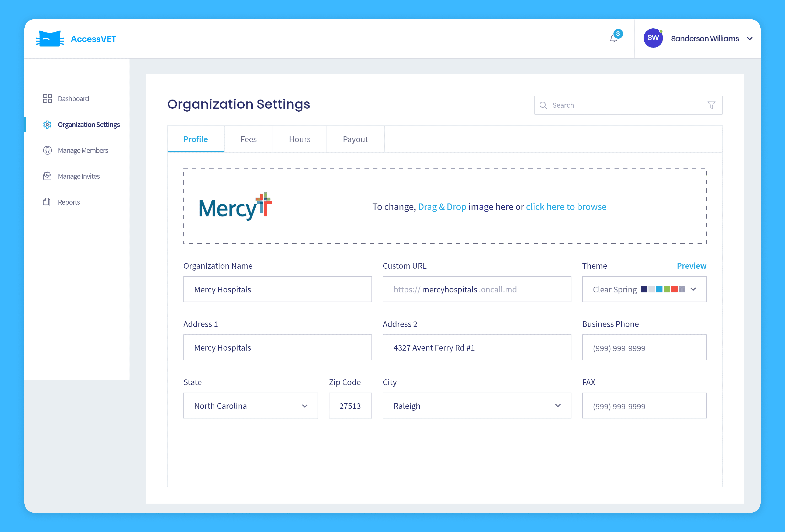Click the Preview theme link
Screen dimensions: 785x532
point(691,266)
